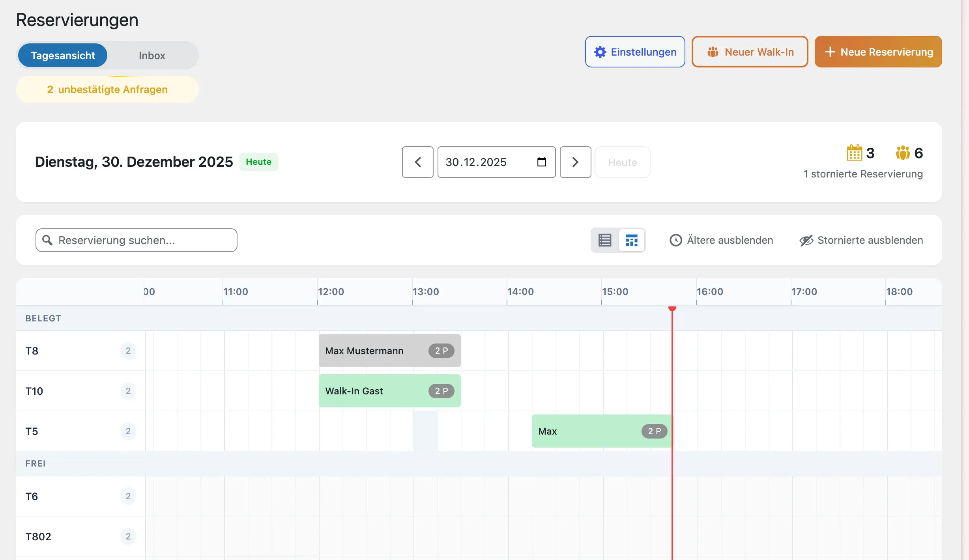
Task: Switch to list view icon
Action: tap(604, 240)
